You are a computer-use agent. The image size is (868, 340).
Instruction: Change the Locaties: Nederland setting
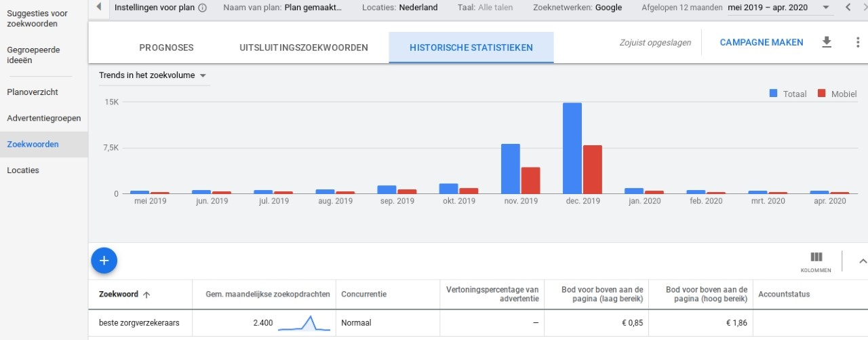click(x=400, y=8)
